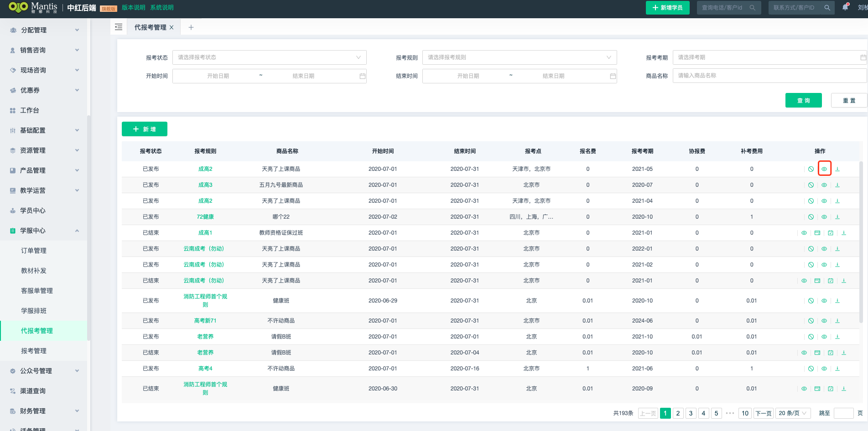
Task: Click eye icon in 老营养 2021-10 row
Action: (824, 337)
